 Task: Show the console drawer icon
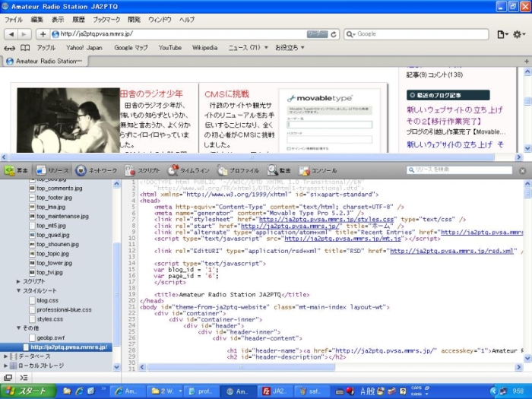tap(24, 377)
